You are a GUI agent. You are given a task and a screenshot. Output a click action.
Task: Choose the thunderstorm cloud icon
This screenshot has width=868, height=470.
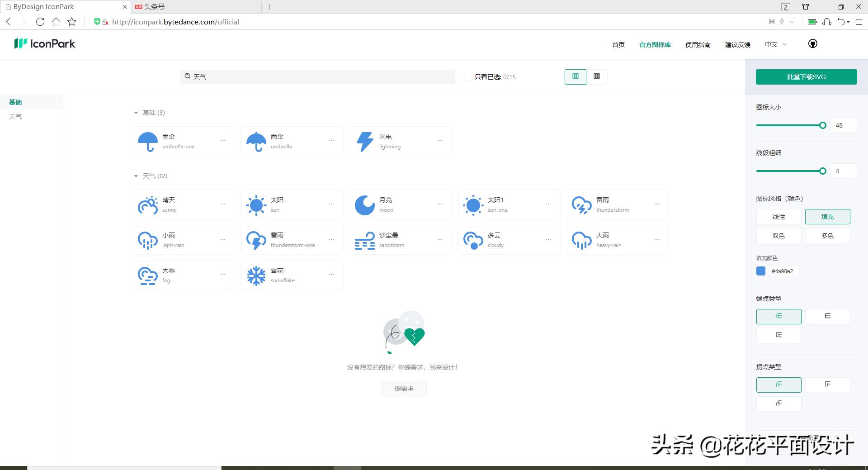tap(581, 205)
